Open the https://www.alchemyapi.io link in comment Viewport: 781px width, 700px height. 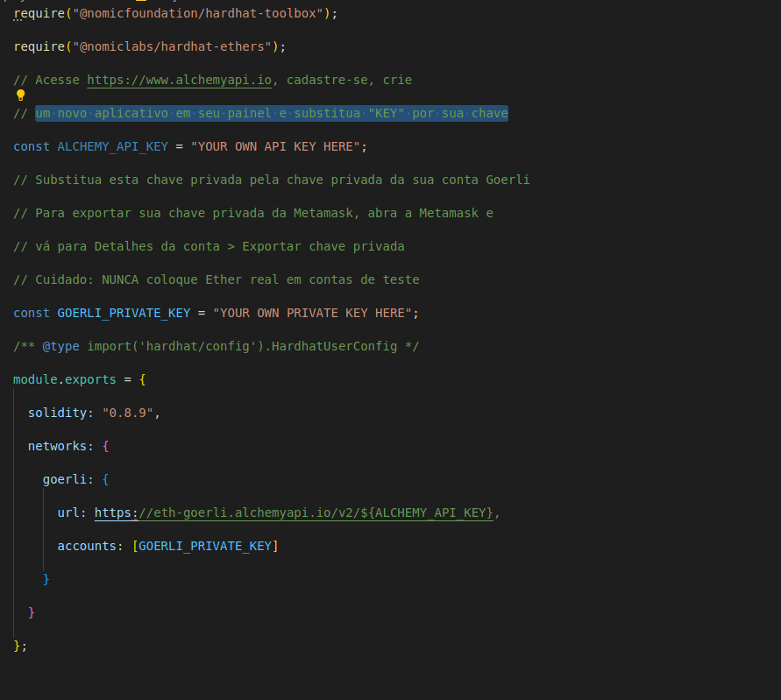tap(180, 80)
